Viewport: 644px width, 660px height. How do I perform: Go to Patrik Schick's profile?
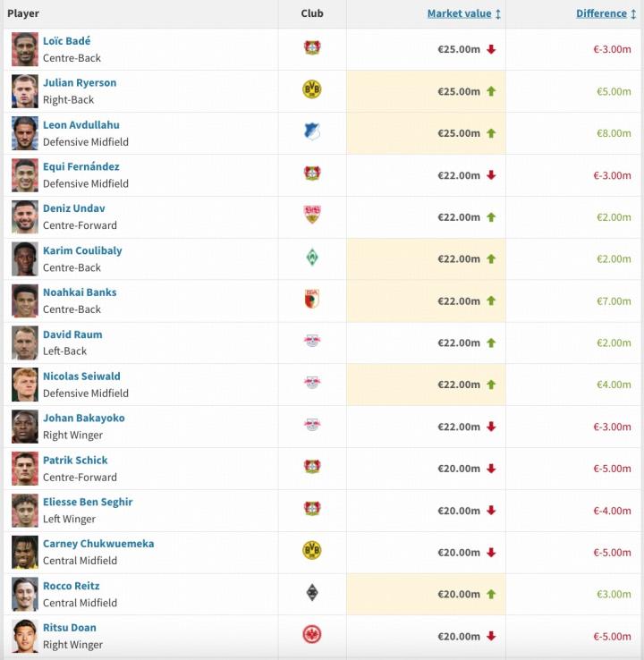coord(75,460)
